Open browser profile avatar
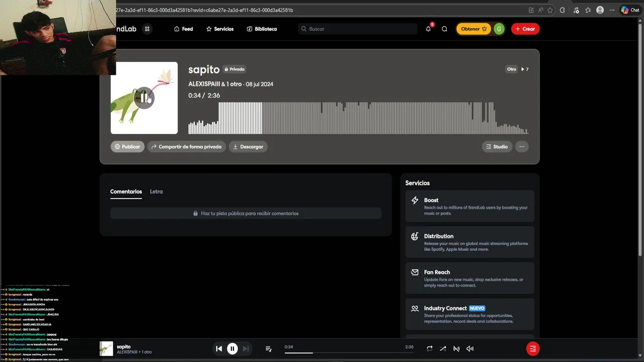644x362 pixels. pos(600,10)
